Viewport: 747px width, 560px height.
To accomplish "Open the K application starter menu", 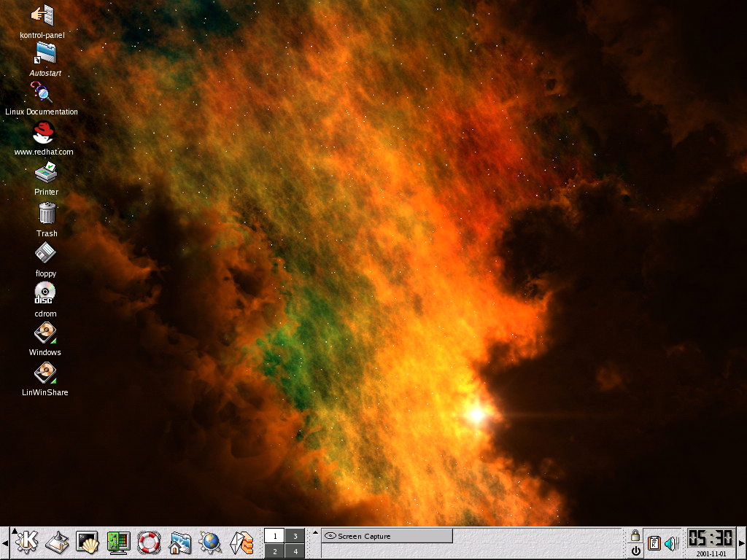I will [x=28, y=542].
